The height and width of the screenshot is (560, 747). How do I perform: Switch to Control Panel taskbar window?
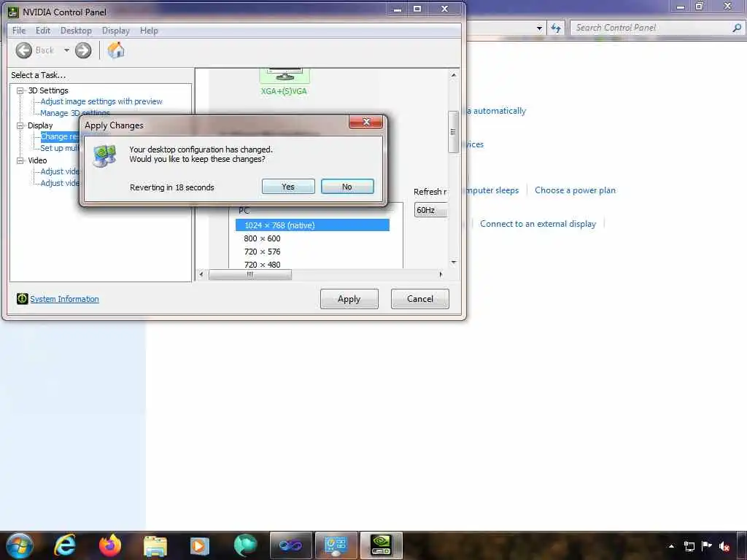tap(336, 545)
